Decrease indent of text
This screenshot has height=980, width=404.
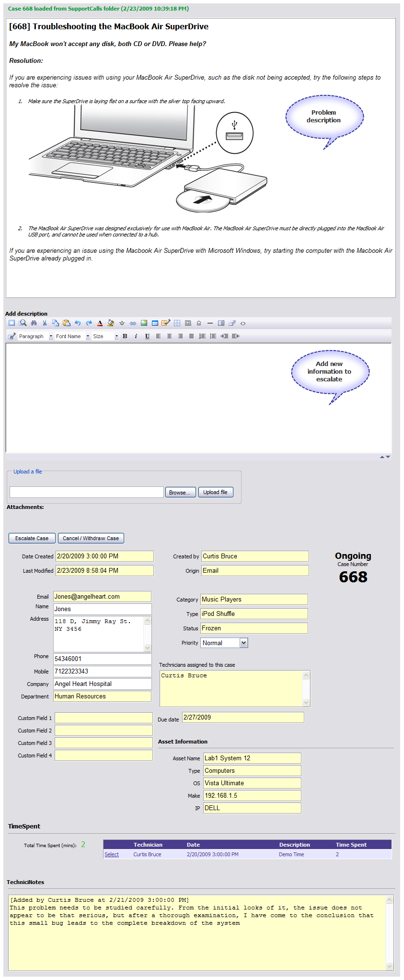[235, 336]
